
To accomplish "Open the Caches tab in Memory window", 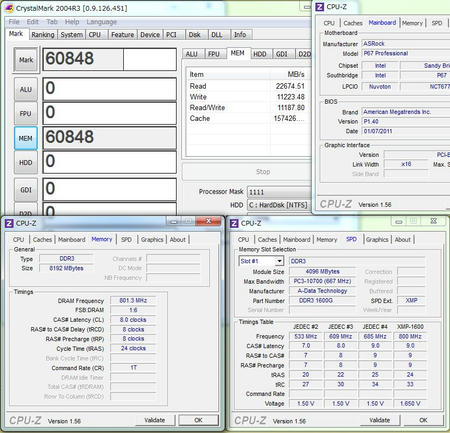I will (x=42, y=239).
